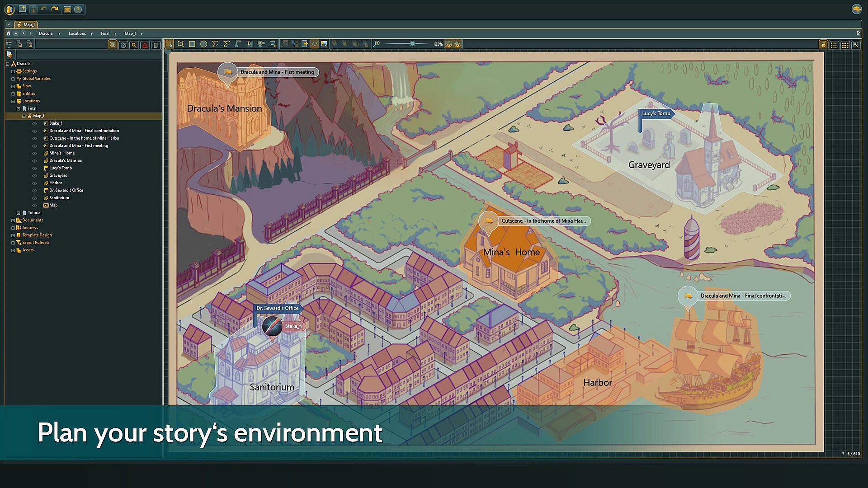Image resolution: width=868 pixels, height=488 pixels.
Task: Open the help question mark icon
Action: [x=78, y=9]
